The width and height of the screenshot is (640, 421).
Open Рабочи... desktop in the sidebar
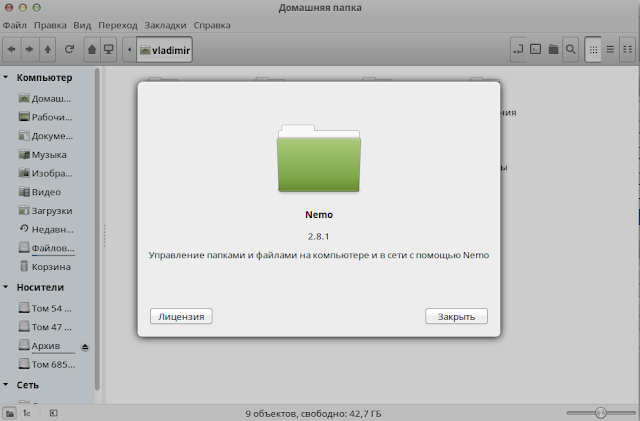tap(45, 117)
